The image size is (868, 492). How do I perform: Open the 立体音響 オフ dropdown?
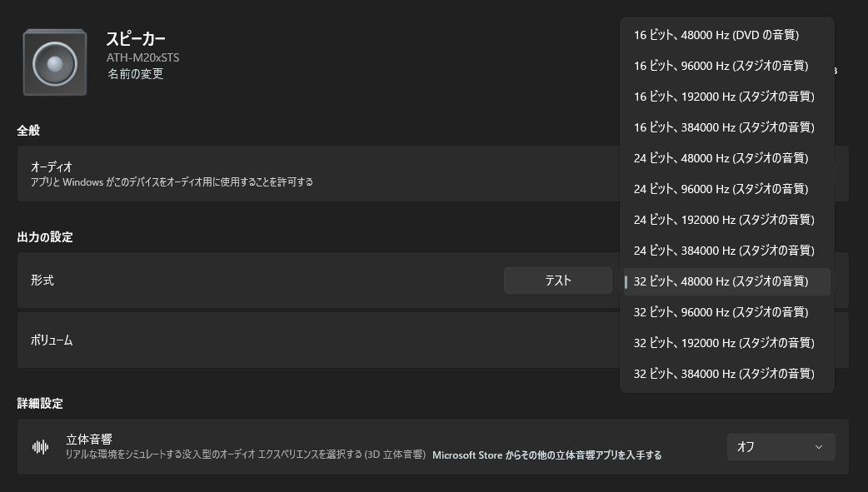click(781, 446)
